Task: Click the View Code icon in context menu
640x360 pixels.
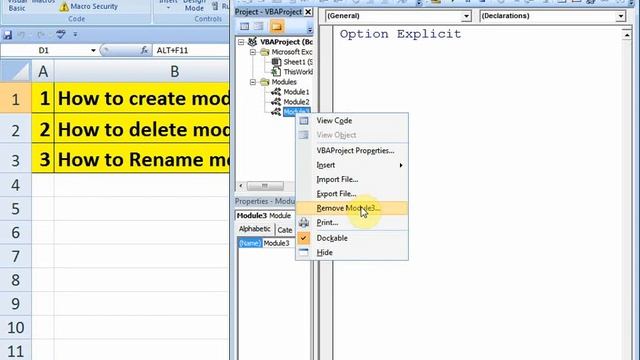Action: tap(304, 121)
